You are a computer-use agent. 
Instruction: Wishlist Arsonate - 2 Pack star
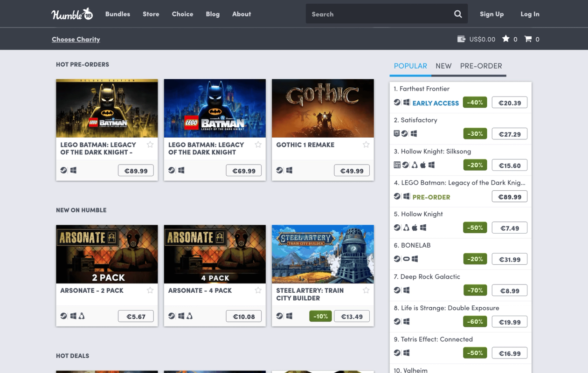(x=150, y=290)
